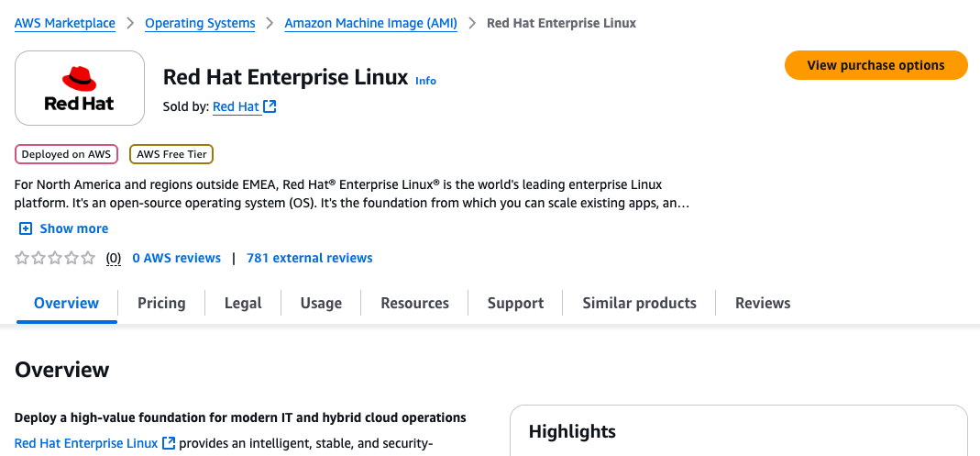980x456 pixels.
Task: Select the Deployed on AWS badge
Action: coord(66,154)
